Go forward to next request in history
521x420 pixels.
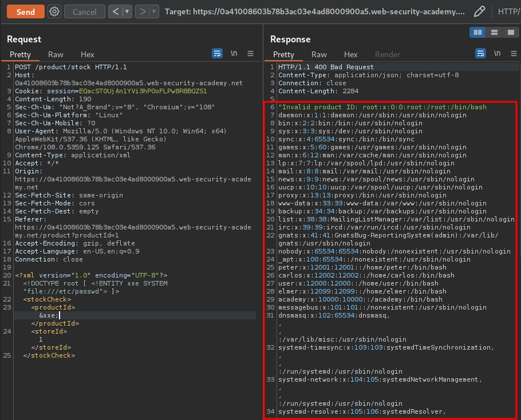(x=143, y=11)
